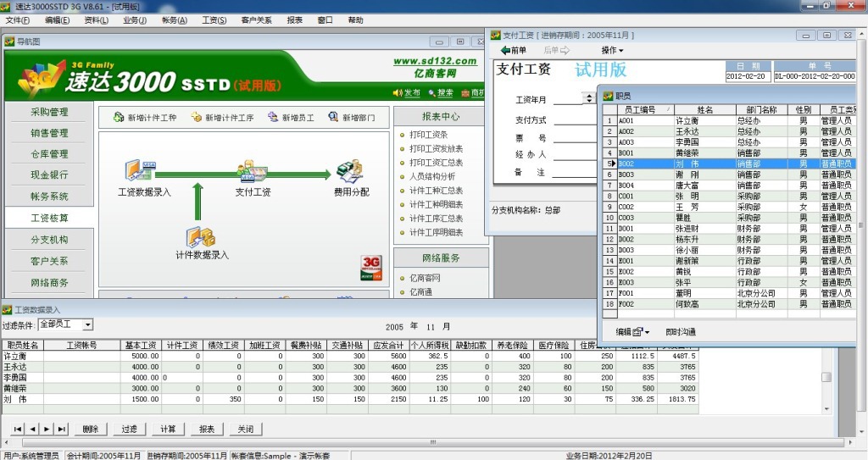
Task: Open 操作 dropdown in 支付工资 window
Action: 612,50
